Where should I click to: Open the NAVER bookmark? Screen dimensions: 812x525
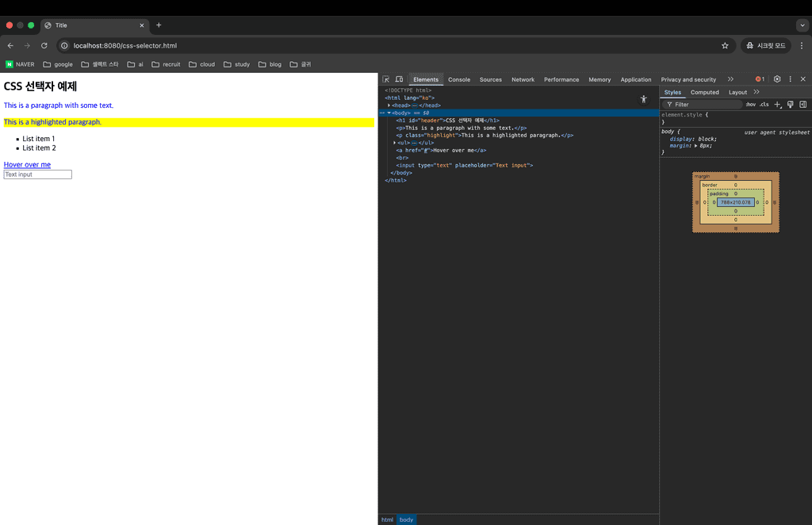point(20,64)
